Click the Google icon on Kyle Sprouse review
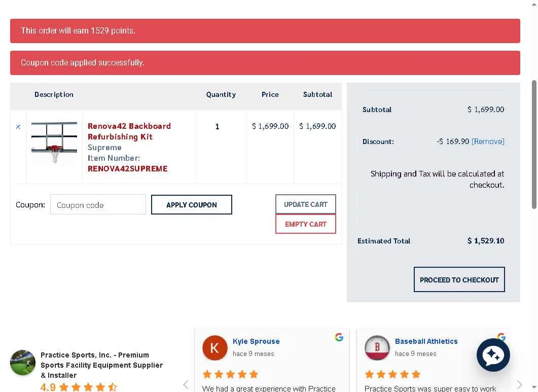The height and width of the screenshot is (392, 538). coord(339,337)
